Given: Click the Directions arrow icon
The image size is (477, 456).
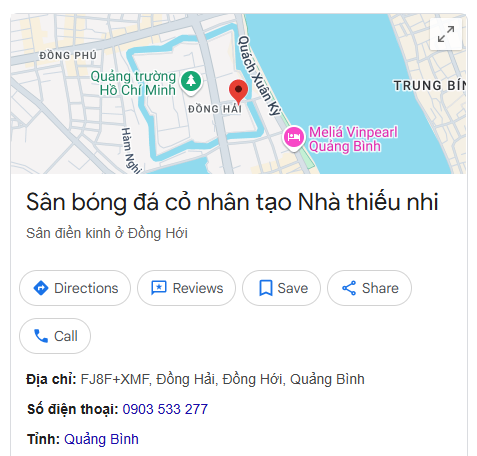Looking at the screenshot, I should tap(41, 288).
